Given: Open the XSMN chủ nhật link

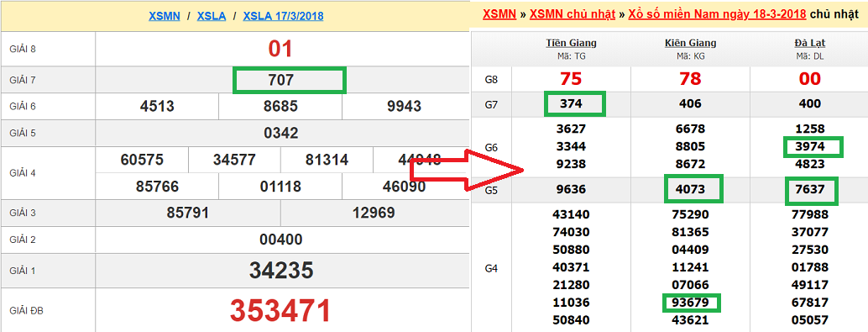Looking at the screenshot, I should click(x=573, y=13).
